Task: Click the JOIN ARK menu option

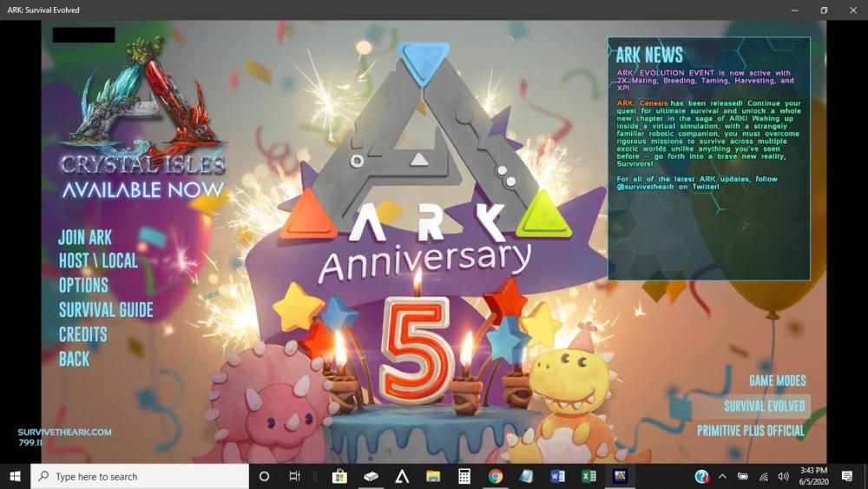Action: 85,238
